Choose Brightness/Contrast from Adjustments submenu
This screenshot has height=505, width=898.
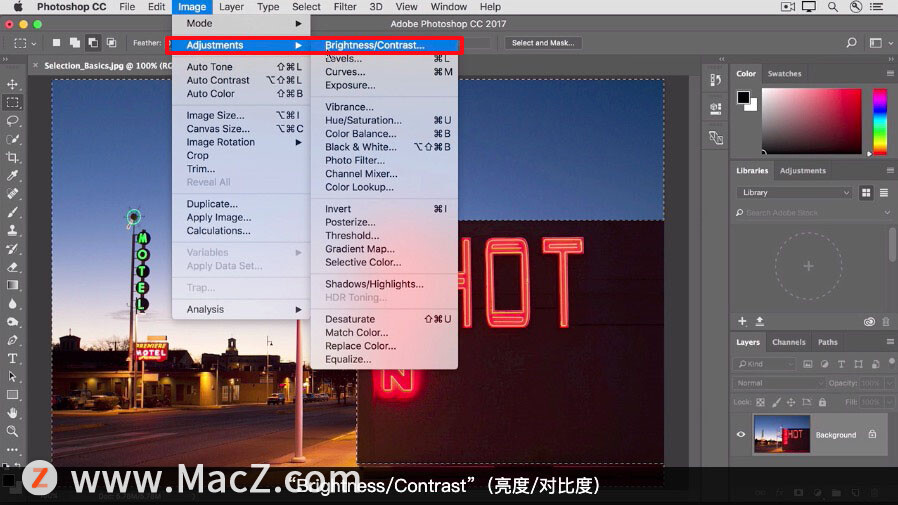tap(375, 45)
